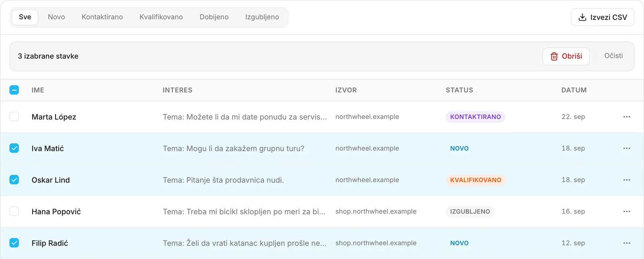Click the IZGUBLJENO status badge
The height and width of the screenshot is (259, 644).
tap(470, 212)
